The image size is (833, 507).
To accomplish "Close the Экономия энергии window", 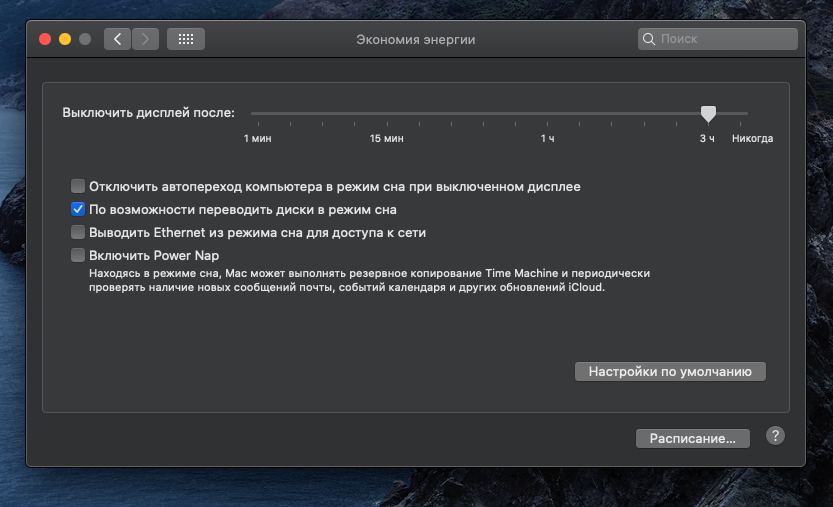I will pos(45,39).
